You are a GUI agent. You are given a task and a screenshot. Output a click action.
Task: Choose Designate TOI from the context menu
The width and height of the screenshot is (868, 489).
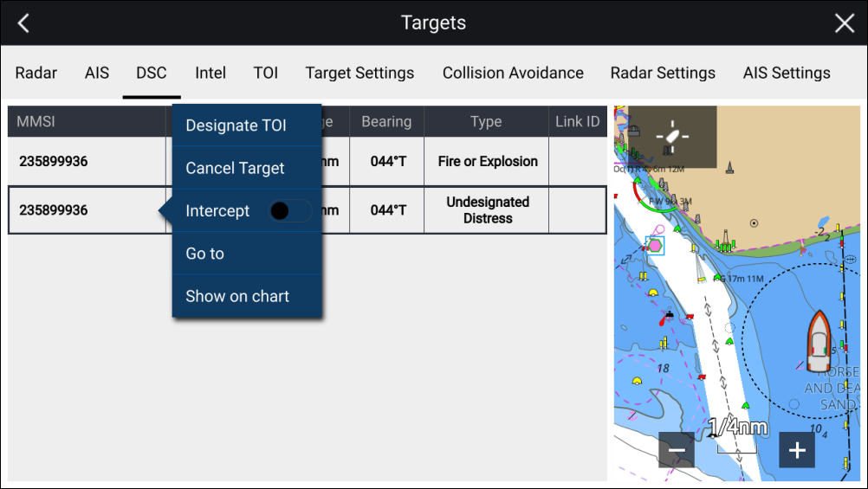(236, 125)
